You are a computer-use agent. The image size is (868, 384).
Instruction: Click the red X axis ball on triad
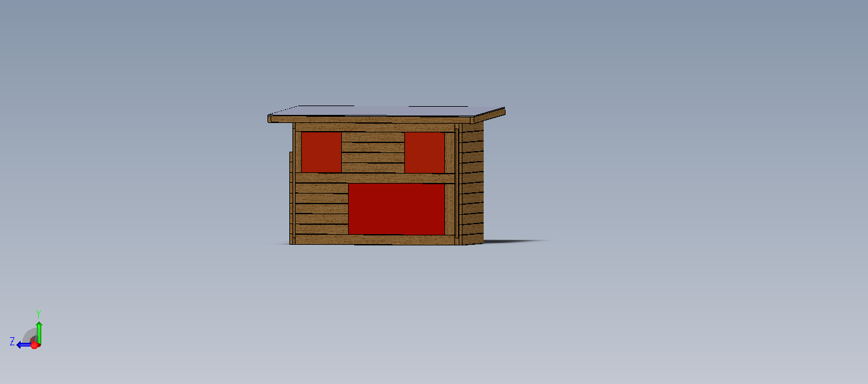pyautogui.click(x=34, y=345)
